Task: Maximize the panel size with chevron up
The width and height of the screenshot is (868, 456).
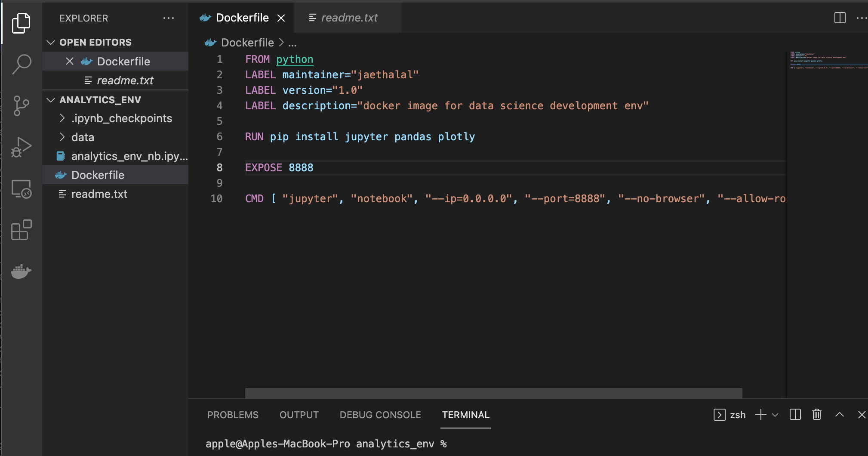Action: tap(839, 415)
